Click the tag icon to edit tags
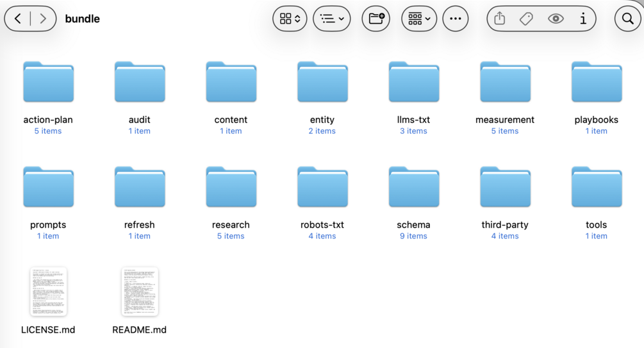Viewport: 644px width, 348px height. (526, 19)
